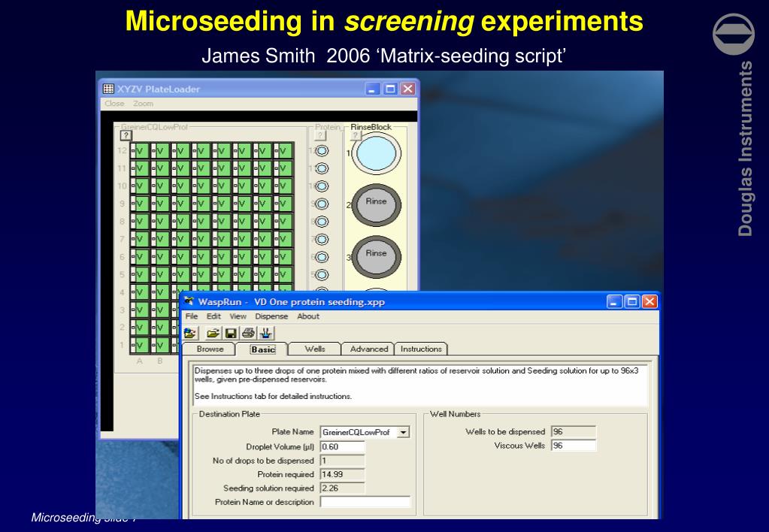Open the Advanced tab
The width and height of the screenshot is (769, 532).
click(369, 349)
